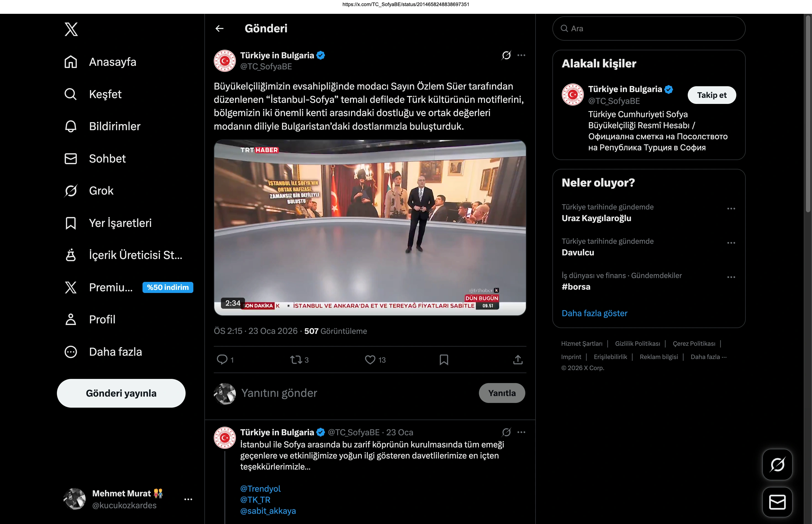Click the Daha fazla göster link
The width and height of the screenshot is (812, 524).
point(594,313)
